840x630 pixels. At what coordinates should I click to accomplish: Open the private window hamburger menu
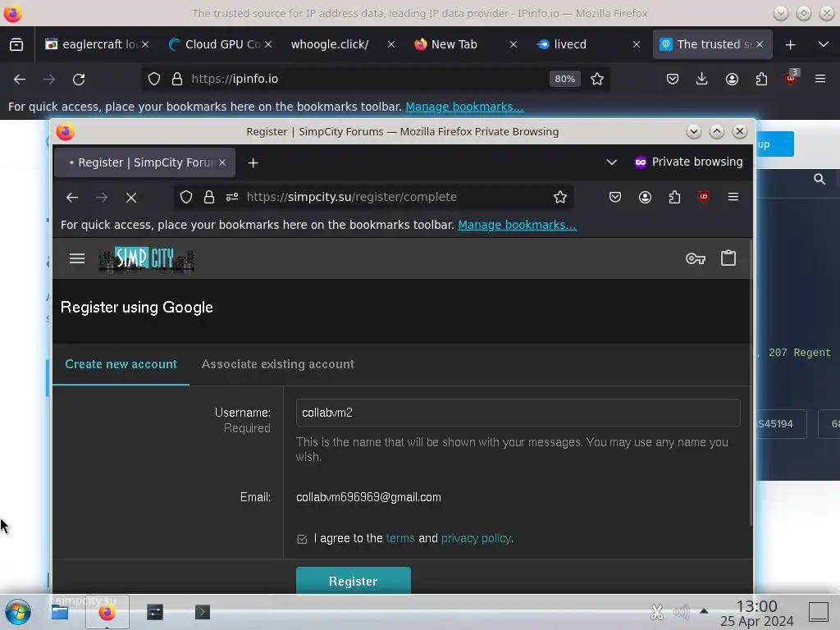pos(733,197)
